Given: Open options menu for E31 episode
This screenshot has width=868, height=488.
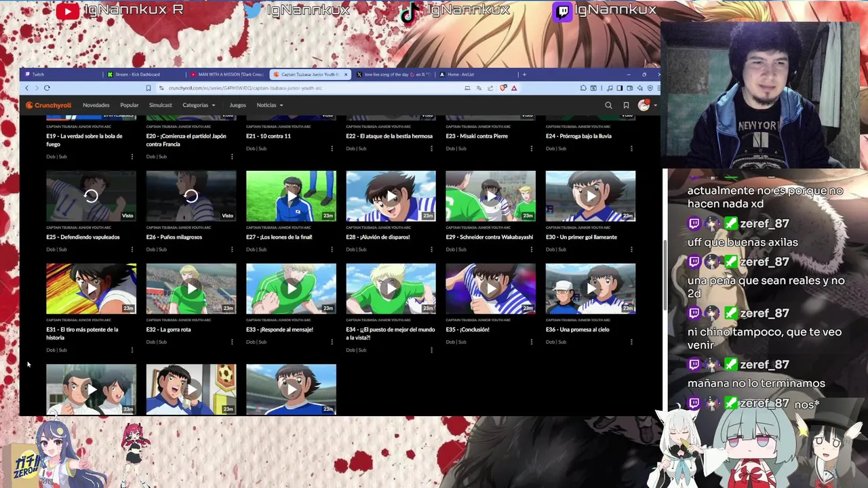Looking at the screenshot, I should coord(132,350).
